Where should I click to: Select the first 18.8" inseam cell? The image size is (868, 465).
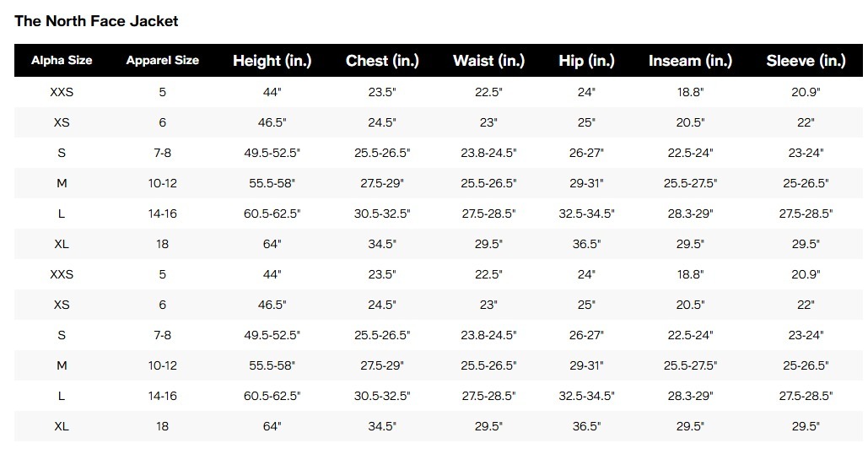tap(690, 92)
